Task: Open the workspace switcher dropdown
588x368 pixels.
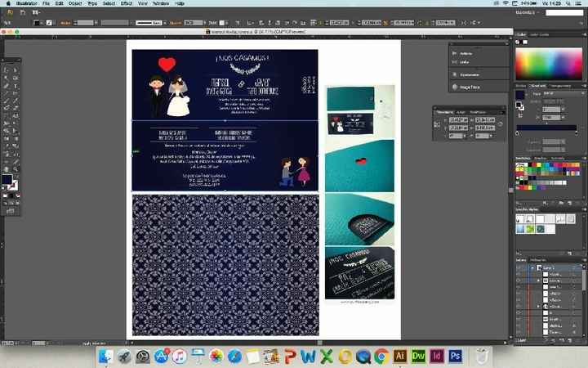Action: (x=527, y=12)
